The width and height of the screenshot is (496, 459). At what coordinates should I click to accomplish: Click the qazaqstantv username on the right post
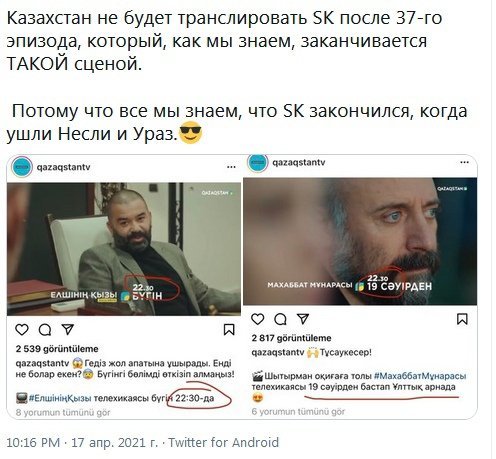click(299, 162)
